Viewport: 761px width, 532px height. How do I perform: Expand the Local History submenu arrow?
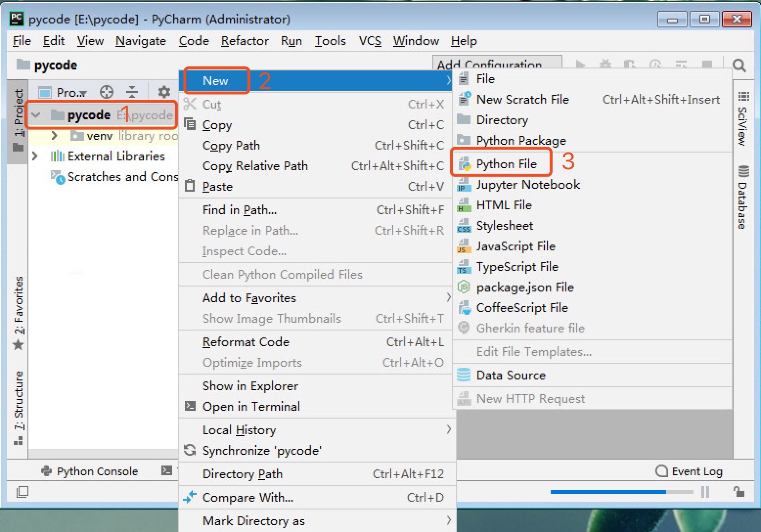[448, 429]
